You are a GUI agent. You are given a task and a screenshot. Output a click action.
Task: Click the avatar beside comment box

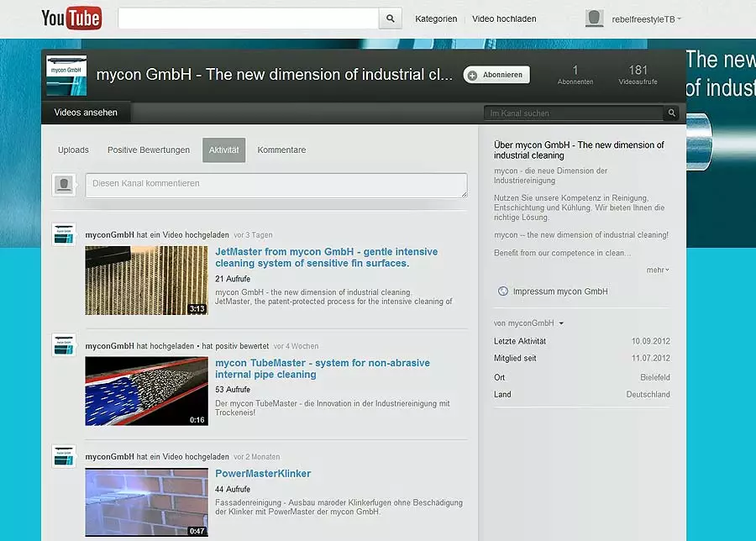[64, 185]
